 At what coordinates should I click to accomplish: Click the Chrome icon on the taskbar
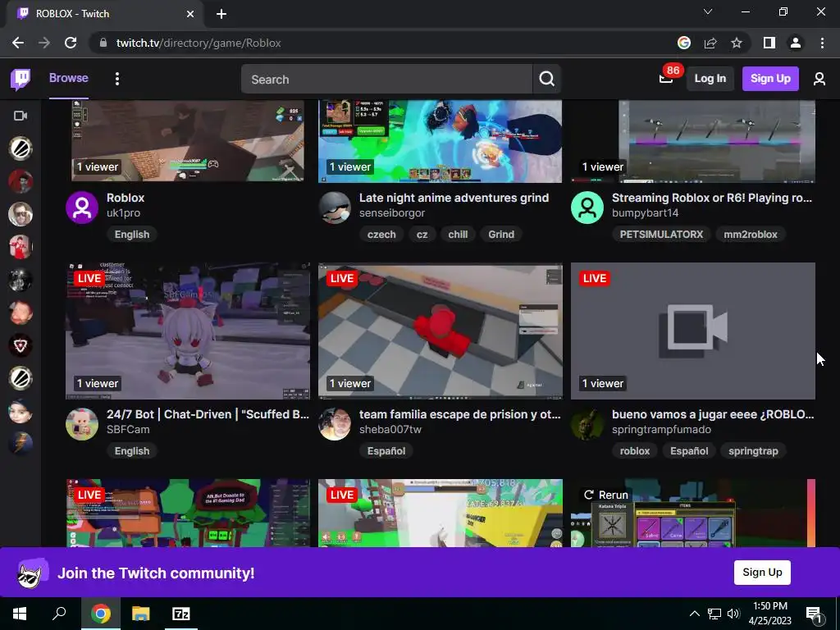point(101,614)
